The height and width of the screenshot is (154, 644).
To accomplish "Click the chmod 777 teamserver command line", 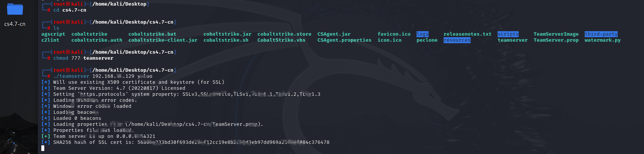I will [83, 58].
